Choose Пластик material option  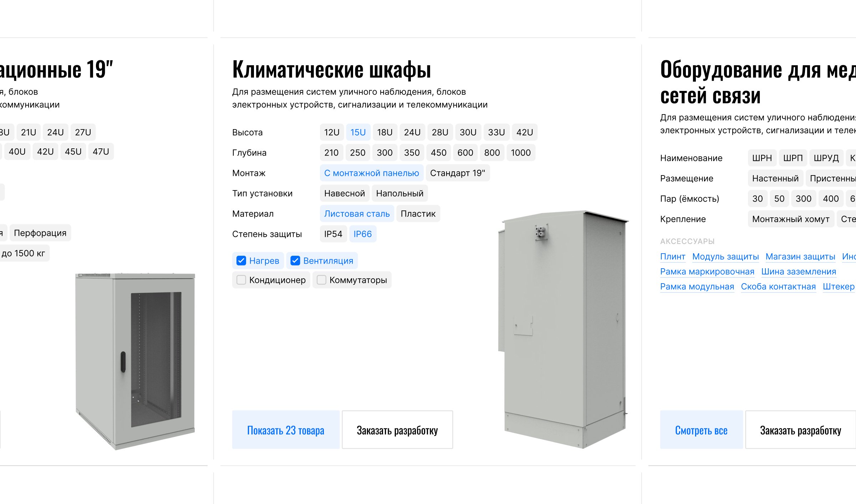point(418,214)
